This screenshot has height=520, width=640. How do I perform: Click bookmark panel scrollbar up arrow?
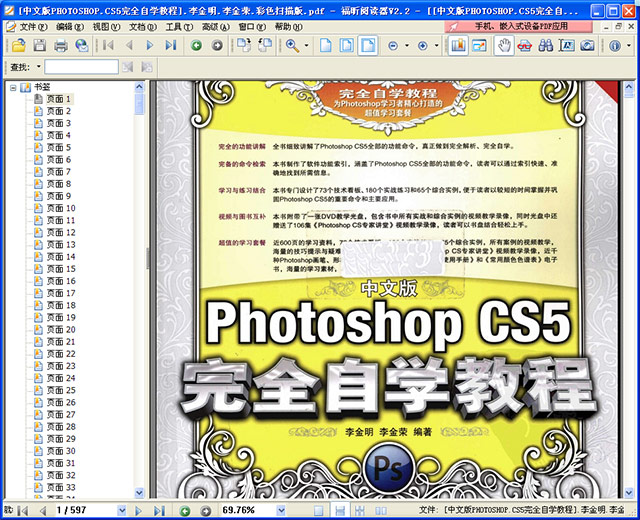[139, 87]
